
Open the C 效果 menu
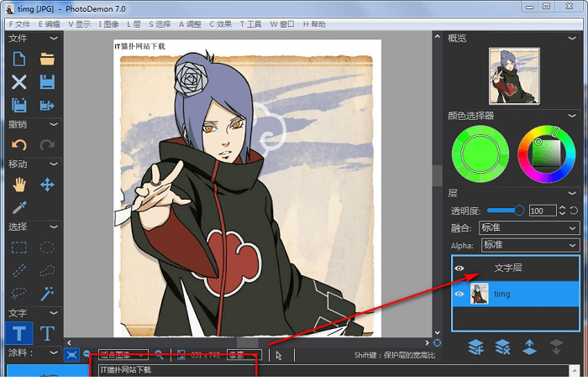click(x=220, y=24)
